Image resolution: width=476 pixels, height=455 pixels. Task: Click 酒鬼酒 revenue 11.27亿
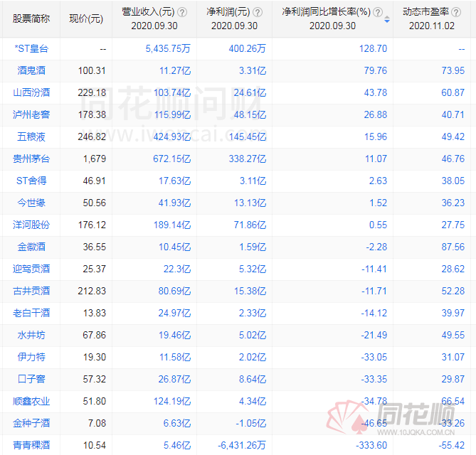pyautogui.click(x=175, y=70)
